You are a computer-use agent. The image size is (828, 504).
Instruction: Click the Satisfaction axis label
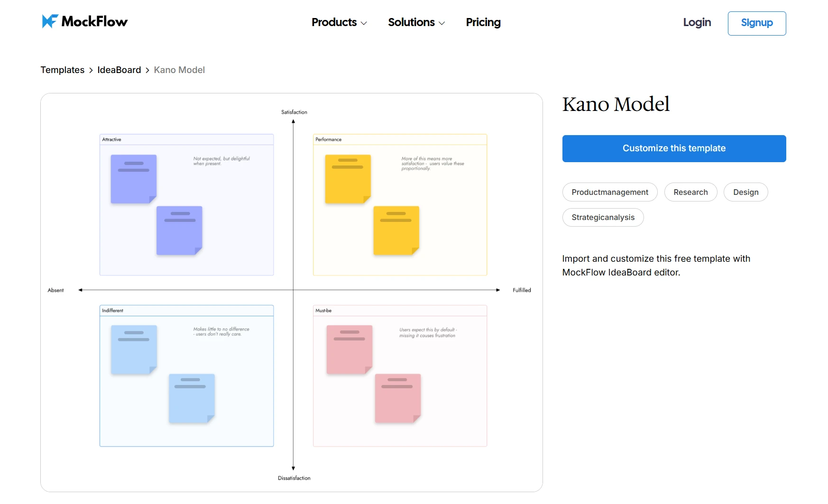[x=294, y=112]
